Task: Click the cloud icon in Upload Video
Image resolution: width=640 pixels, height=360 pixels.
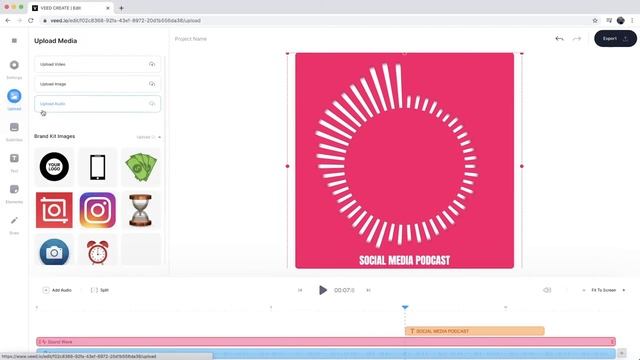Action: pos(152,64)
